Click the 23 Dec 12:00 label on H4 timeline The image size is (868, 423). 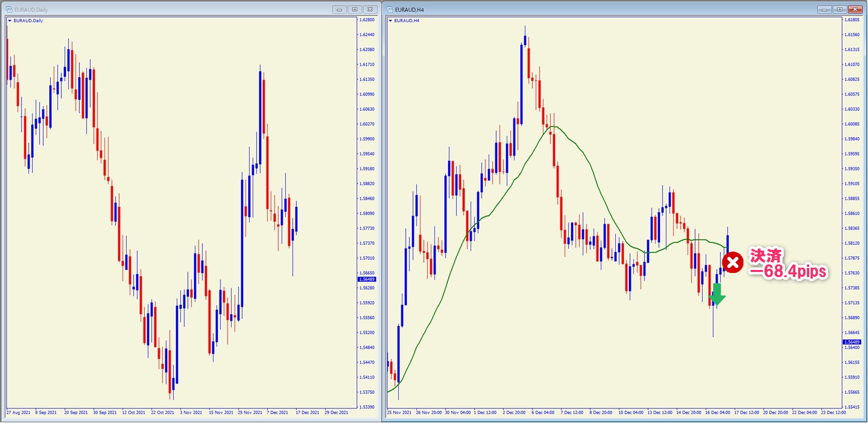click(833, 412)
